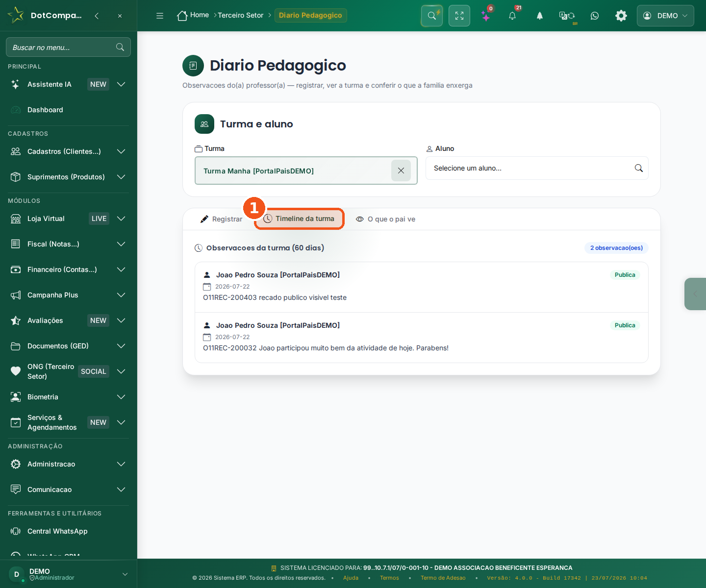Open the Ajuda footer link

pos(351,578)
